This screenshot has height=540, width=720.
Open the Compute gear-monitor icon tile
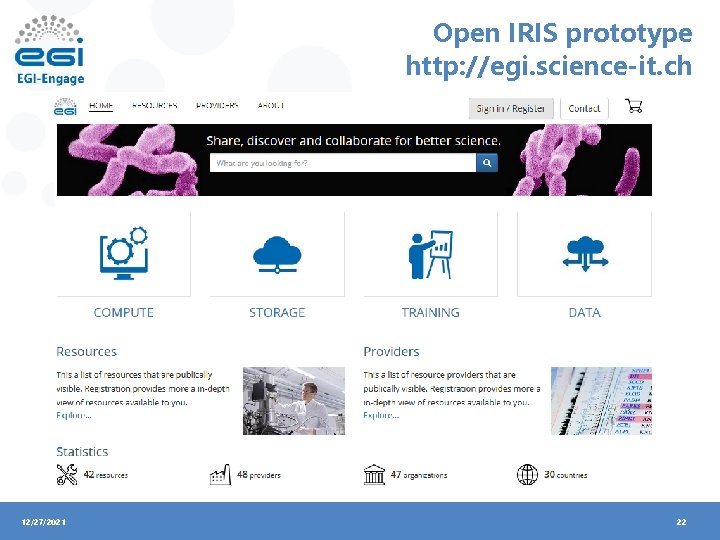[124, 253]
